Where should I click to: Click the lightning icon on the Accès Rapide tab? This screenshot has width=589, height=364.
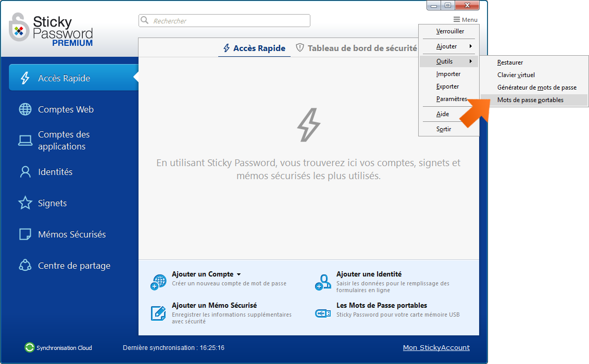tap(227, 48)
